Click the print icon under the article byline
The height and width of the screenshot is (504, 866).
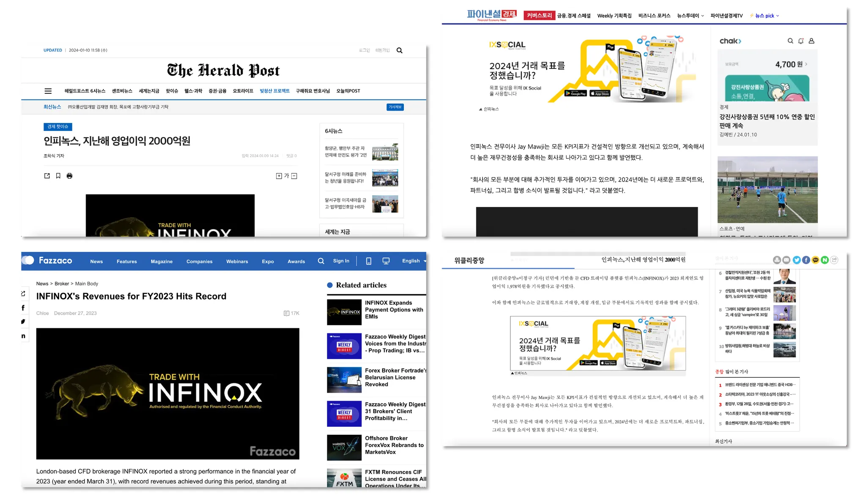click(x=69, y=176)
